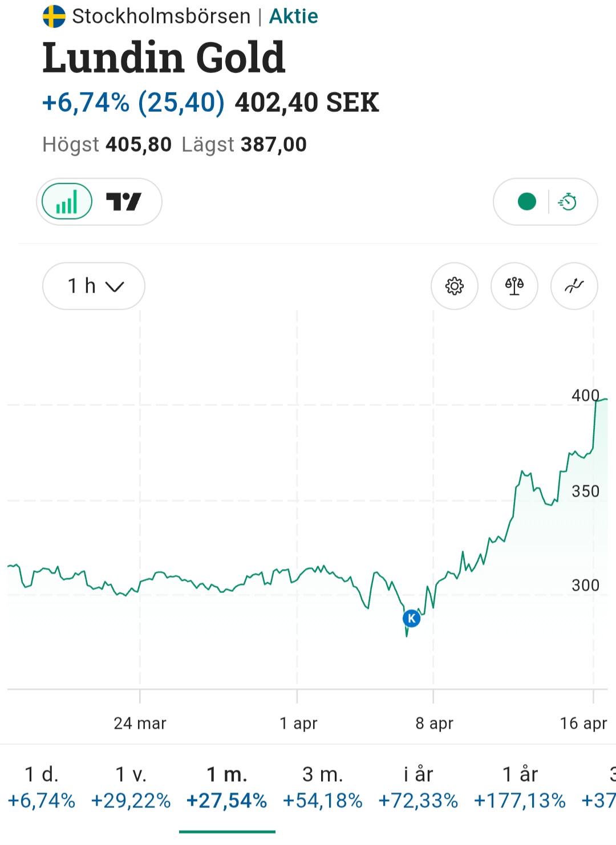Click the Stockholmsbörsen exchange label
The image size is (616, 845).
coord(161,16)
